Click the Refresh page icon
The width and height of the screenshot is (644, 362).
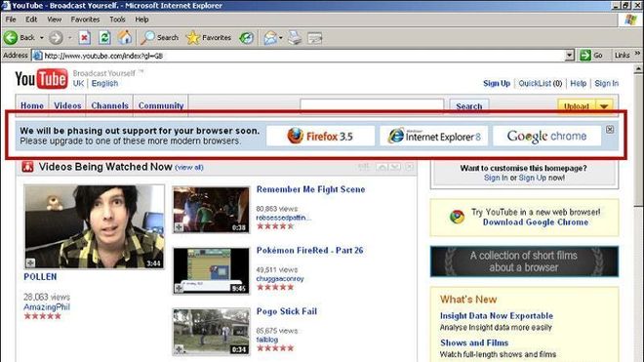104,38
